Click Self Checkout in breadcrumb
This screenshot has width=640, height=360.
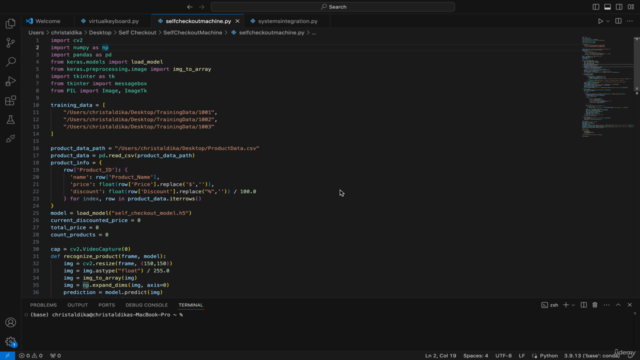[x=137, y=33]
